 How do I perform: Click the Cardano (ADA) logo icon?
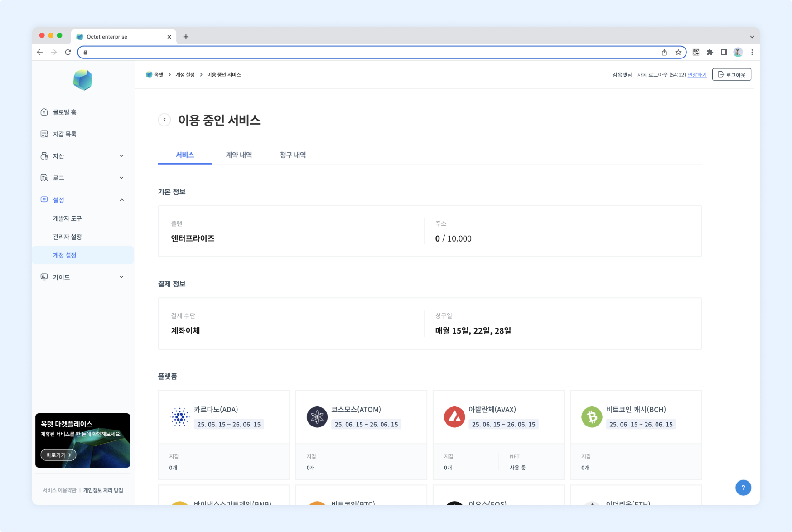point(180,417)
